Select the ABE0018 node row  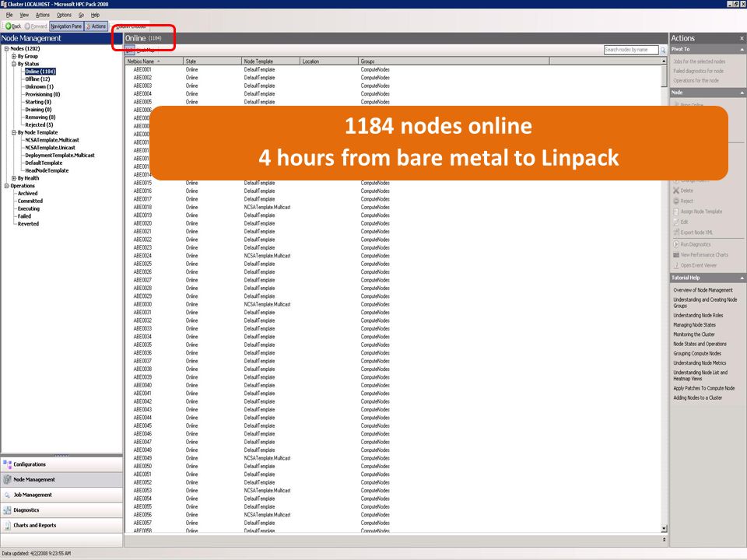tap(394, 207)
